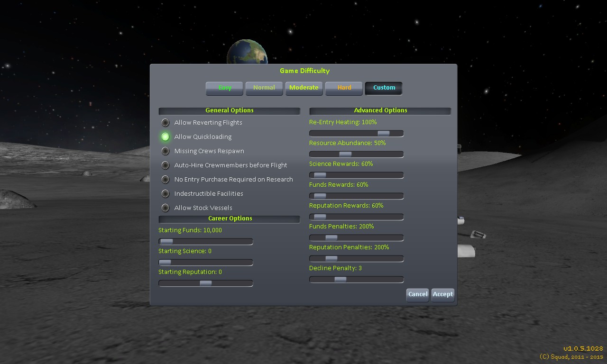Click the Cancel button
Screen dimensions: 607x364
pos(418,294)
